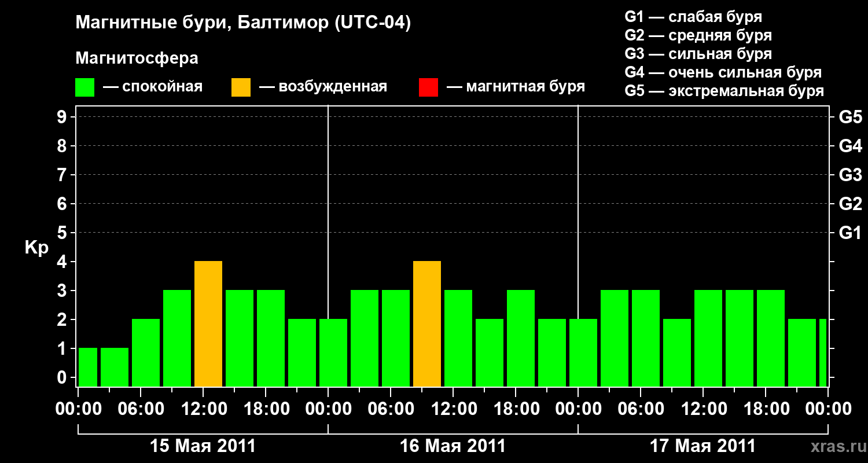
Task: Click the 'G1 — слабая буря' description
Action: click(x=693, y=17)
